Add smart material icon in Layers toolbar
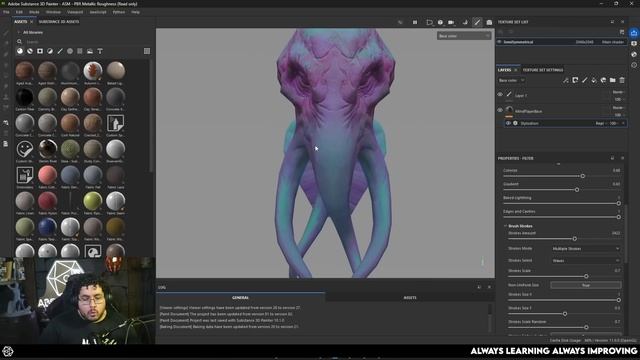This screenshot has height=360, width=640. 603,80
